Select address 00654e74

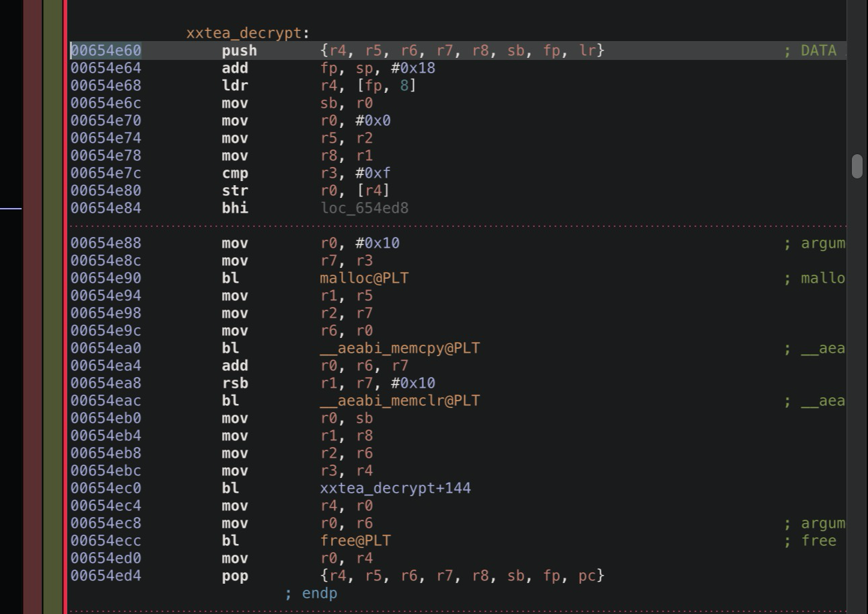pos(106,138)
